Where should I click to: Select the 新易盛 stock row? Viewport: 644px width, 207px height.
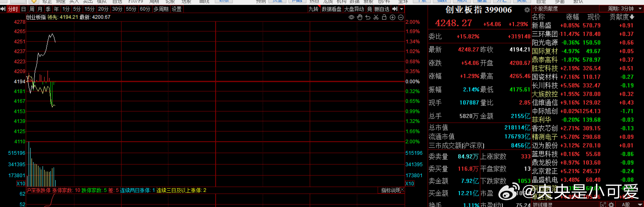click(588, 26)
